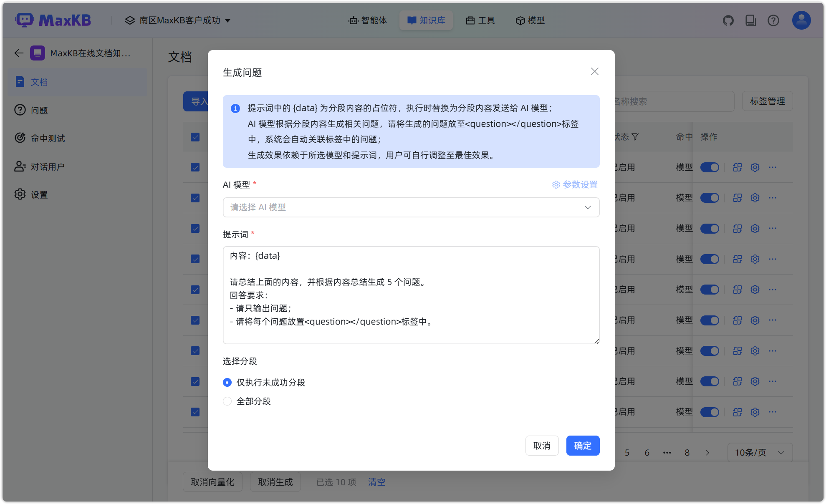The width and height of the screenshot is (826, 504).
Task: Click the back arrow beside MaxKB在线文档知识库
Action: pyautogui.click(x=18, y=53)
